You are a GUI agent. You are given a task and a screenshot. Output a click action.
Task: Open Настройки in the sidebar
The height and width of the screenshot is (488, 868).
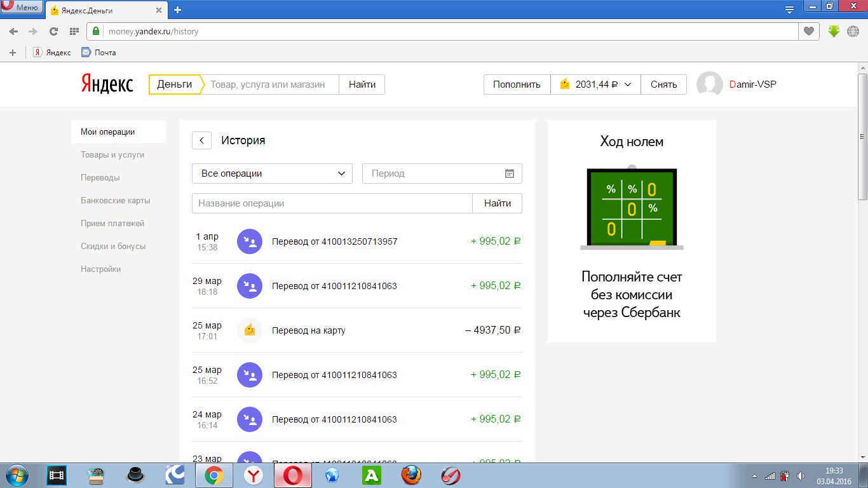[x=100, y=269]
